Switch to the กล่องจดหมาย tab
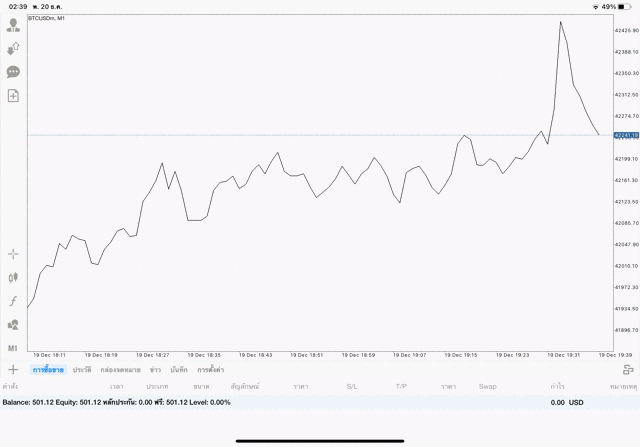The height and width of the screenshot is (447, 640). point(120,370)
